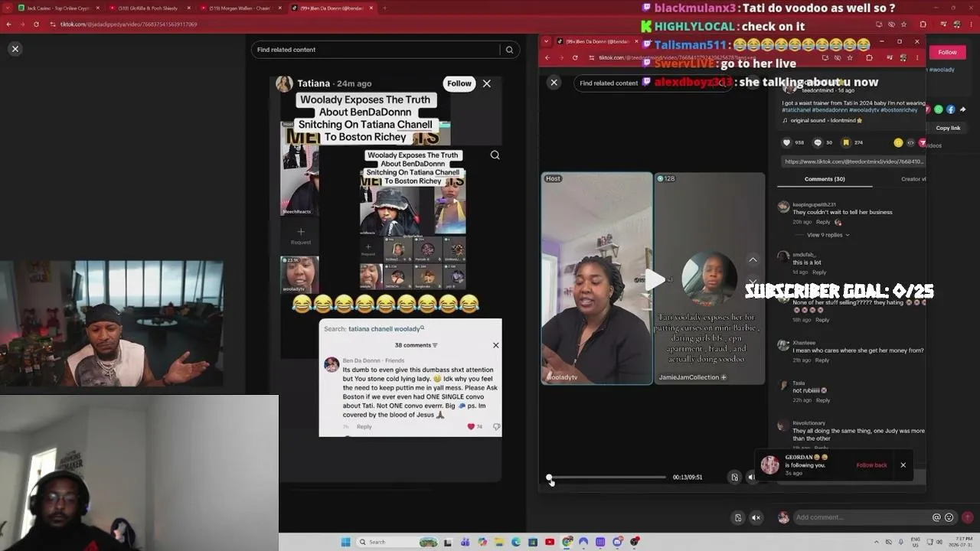
Task: Open comments via the 30 comment icon
Action: coord(818,142)
